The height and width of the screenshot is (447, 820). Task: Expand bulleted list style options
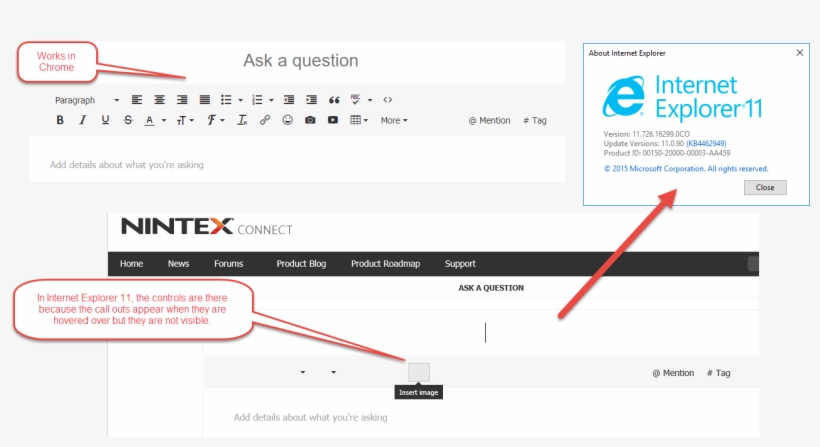point(241,100)
